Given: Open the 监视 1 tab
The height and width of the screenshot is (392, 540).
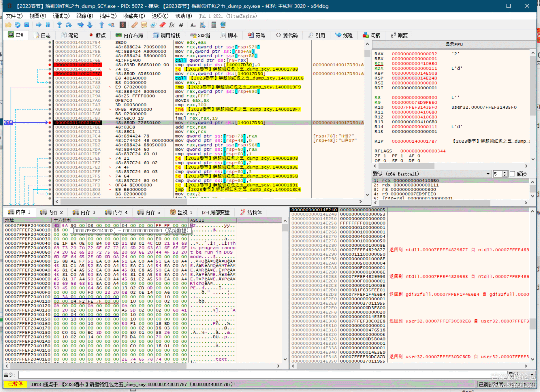Looking at the screenshot, I should point(181,212).
